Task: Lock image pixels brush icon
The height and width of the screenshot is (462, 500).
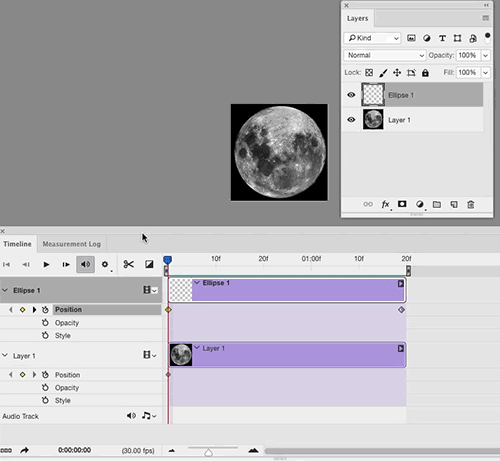Action: (x=383, y=73)
